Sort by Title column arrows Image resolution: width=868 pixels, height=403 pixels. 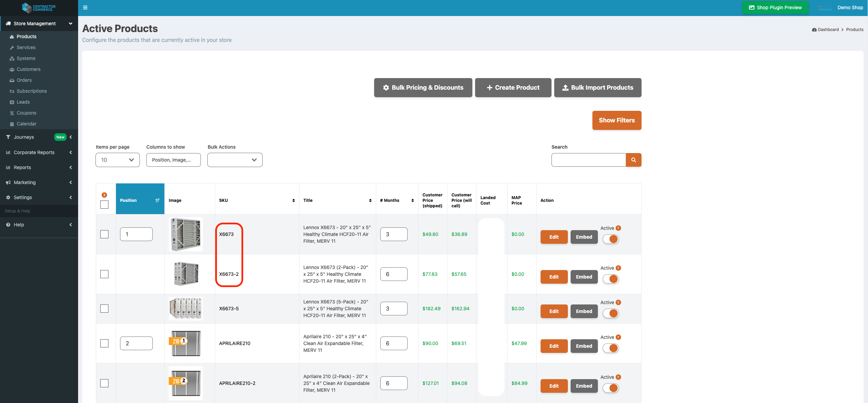click(x=370, y=200)
